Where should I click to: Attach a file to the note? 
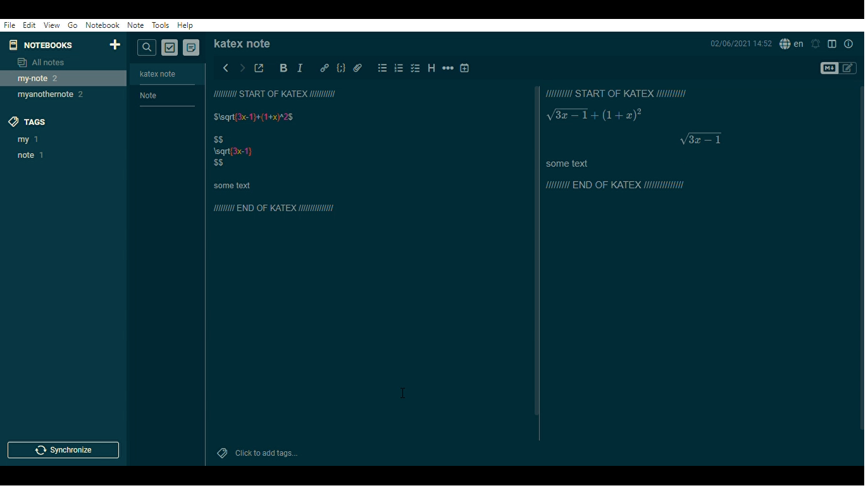[x=357, y=68]
